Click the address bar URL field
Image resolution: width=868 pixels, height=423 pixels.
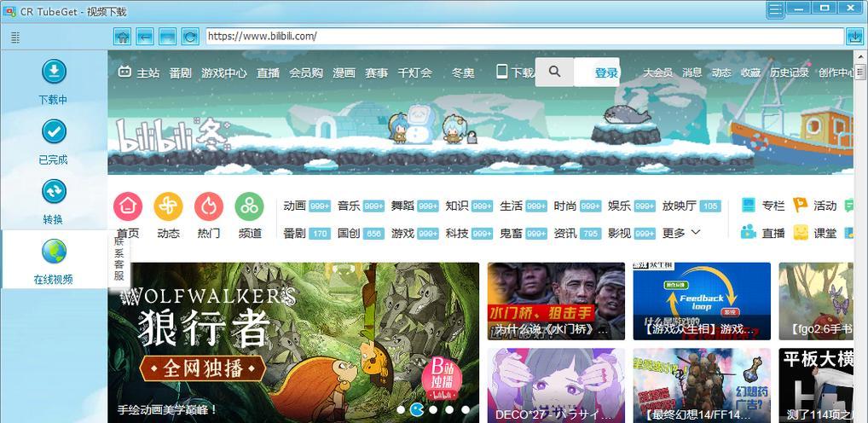[524, 37]
